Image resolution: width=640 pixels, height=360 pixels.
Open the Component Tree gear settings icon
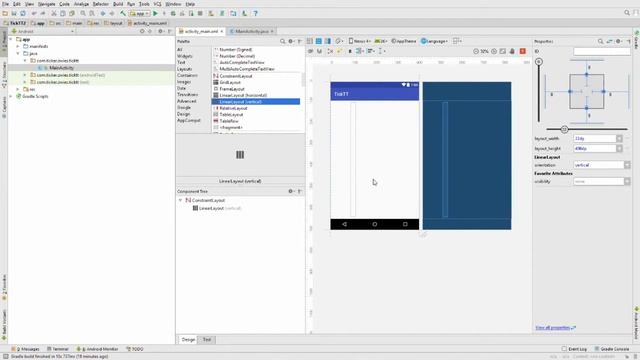(x=291, y=191)
